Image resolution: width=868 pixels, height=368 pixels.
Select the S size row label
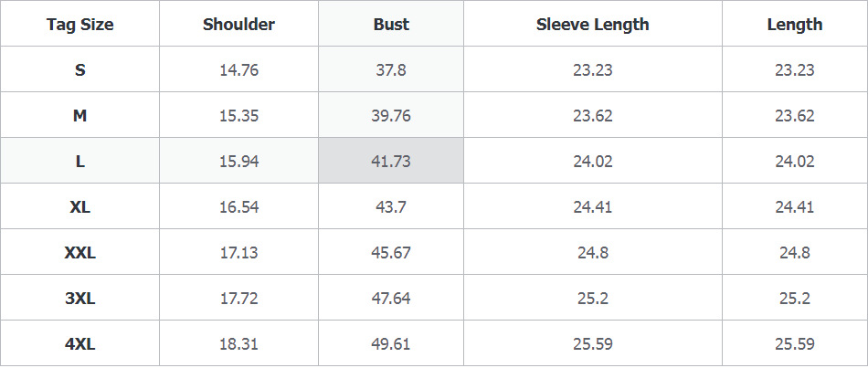click(x=80, y=70)
